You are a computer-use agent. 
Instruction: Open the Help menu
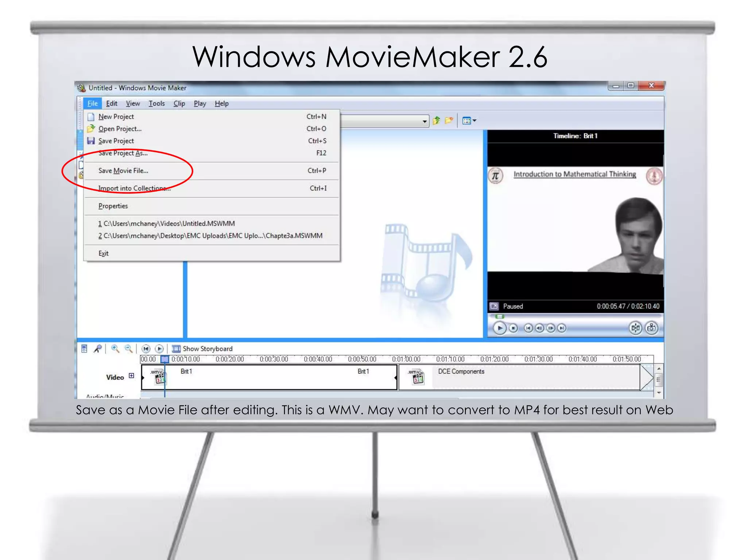coord(221,104)
